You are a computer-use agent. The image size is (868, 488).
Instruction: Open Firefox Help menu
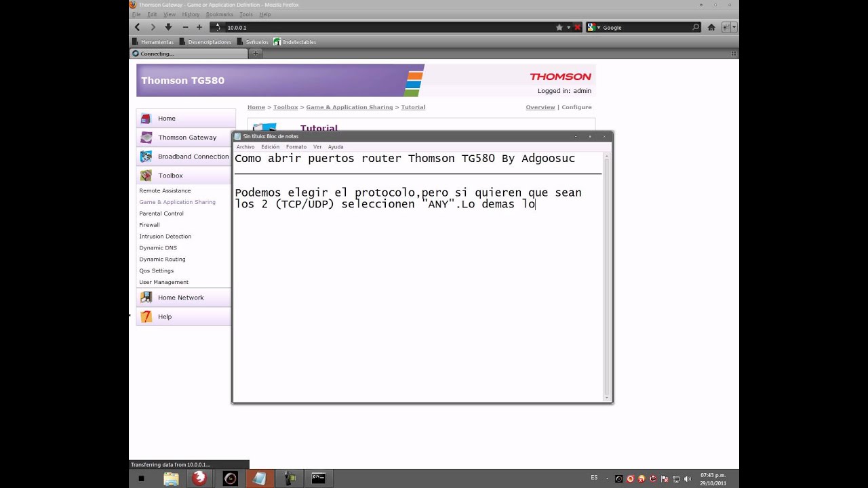coord(264,14)
